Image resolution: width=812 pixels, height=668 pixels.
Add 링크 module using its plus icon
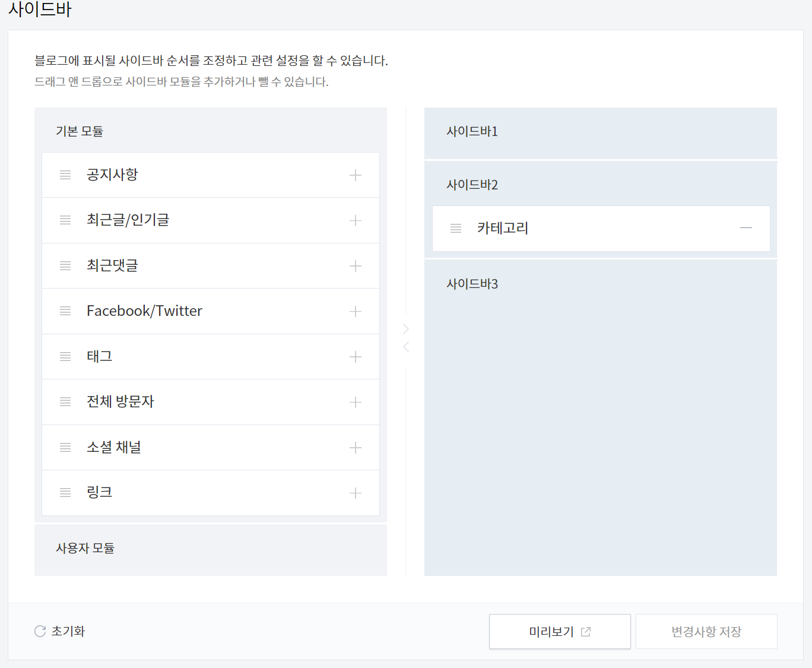coord(356,492)
